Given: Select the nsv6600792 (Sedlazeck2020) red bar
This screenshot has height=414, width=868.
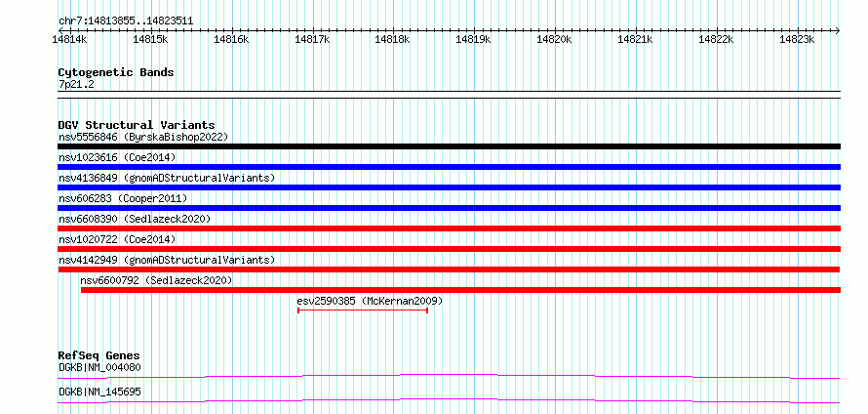Looking at the screenshot, I should 460,290.
